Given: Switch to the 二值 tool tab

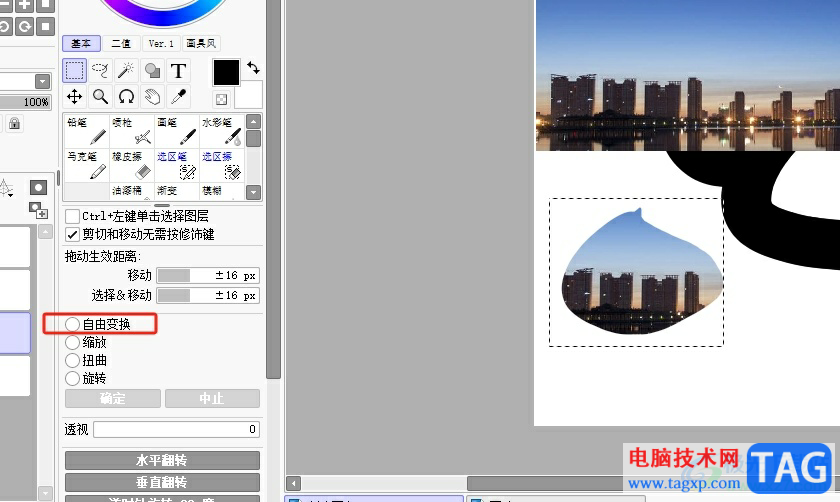Looking at the screenshot, I should (121, 43).
